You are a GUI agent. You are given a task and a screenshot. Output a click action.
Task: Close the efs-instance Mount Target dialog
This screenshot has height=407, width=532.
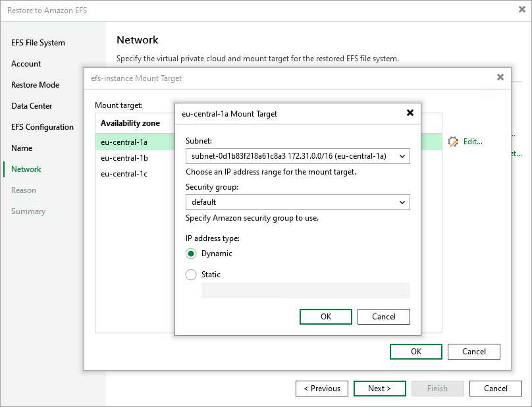click(x=500, y=78)
